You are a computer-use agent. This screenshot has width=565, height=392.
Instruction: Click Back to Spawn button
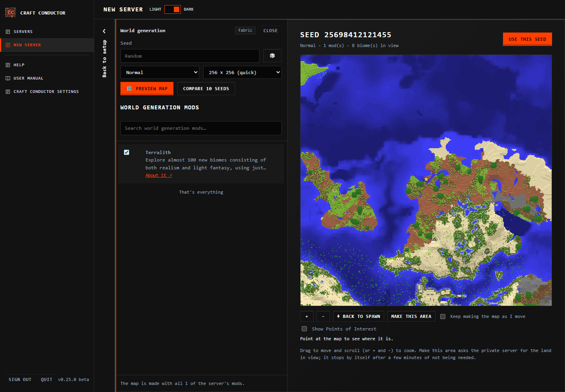click(359, 316)
